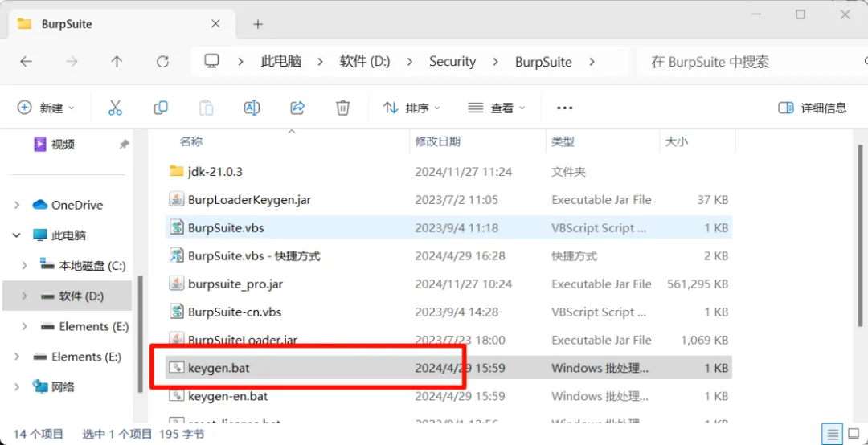Open the 新建 dropdown
Viewport: 868px width, 445px height.
click(46, 108)
